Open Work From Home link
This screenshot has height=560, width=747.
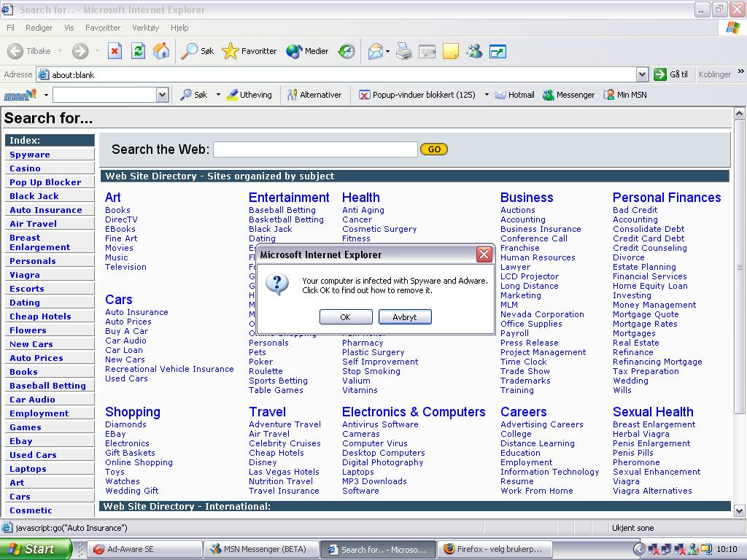(536, 491)
